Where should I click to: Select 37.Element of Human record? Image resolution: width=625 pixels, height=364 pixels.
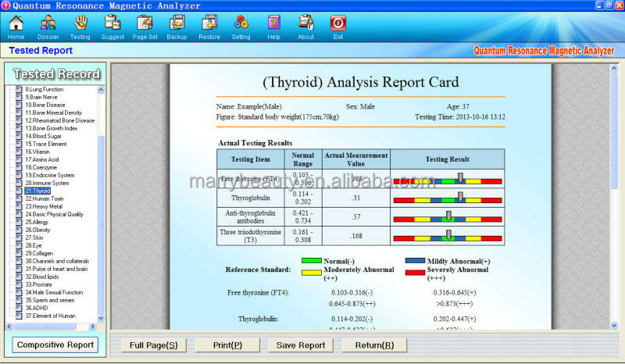[50, 316]
